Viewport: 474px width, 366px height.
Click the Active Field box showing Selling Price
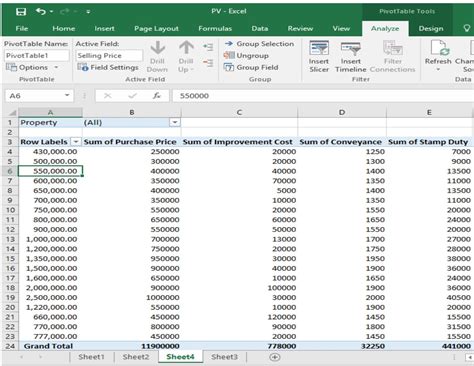[109, 56]
